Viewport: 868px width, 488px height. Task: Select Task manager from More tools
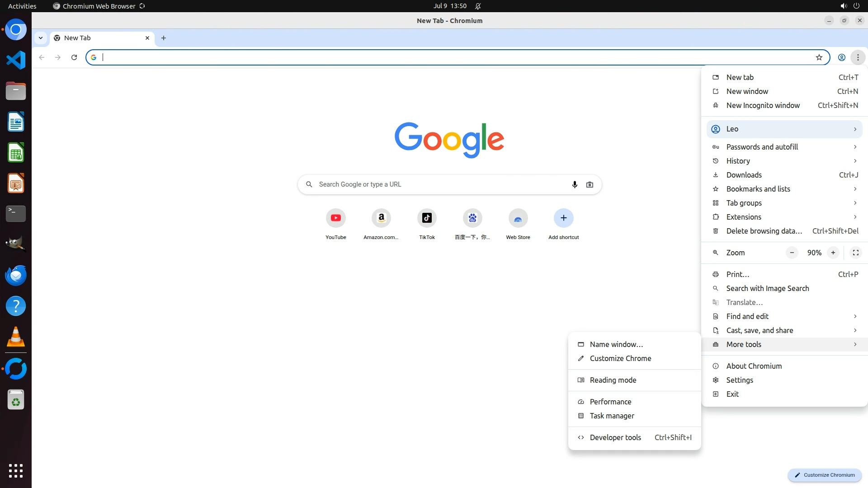612,416
